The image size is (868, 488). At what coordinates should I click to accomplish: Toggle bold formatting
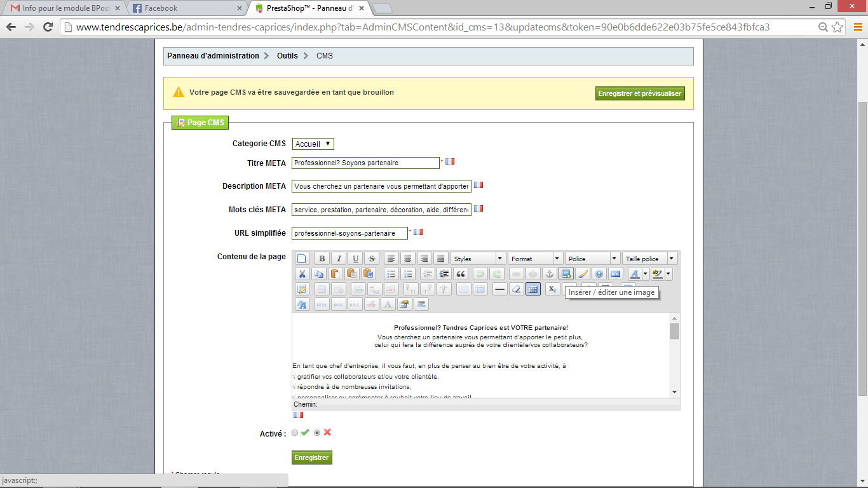(322, 259)
